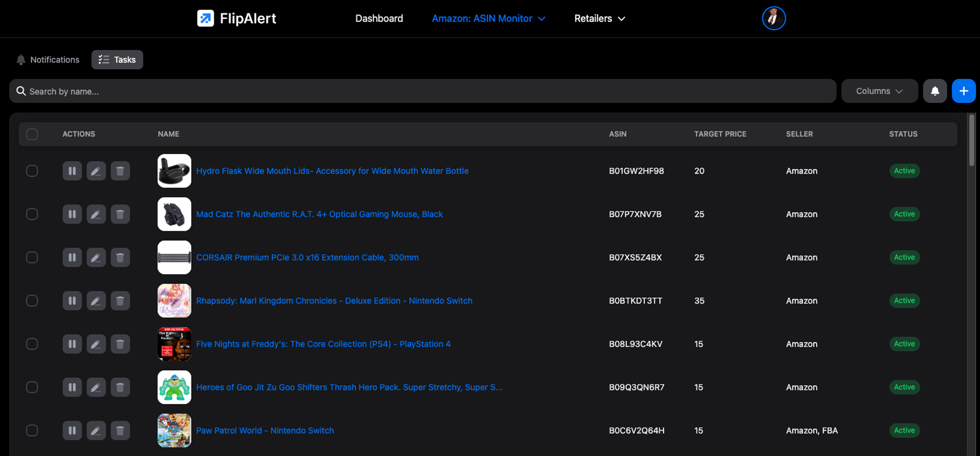Viewport: 980px width, 456px height.
Task: Pause the Mad Catz gaming mouse task
Action: point(72,214)
